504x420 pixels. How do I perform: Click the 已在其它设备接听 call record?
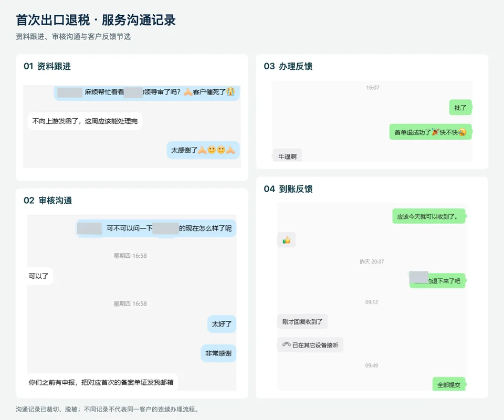pyautogui.click(x=310, y=345)
